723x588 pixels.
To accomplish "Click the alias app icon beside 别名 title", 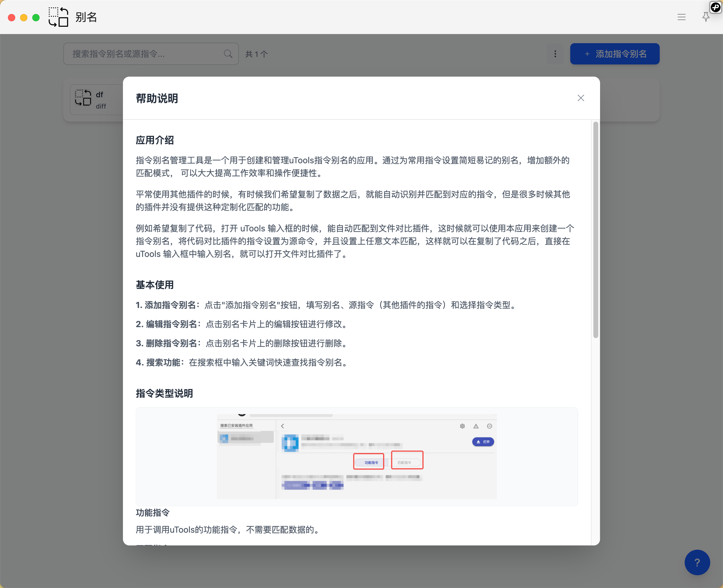I will point(58,17).
